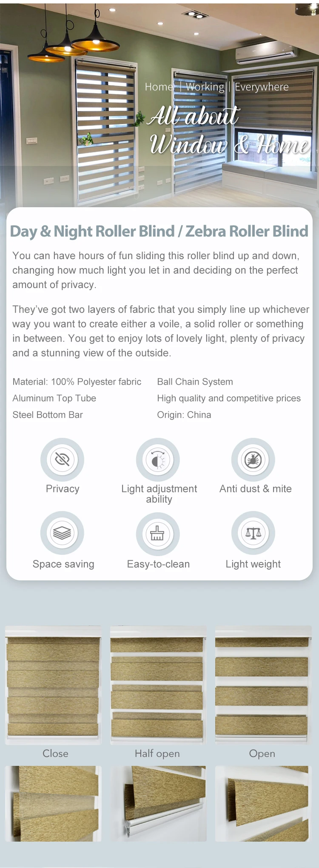Viewport: 319px width, 868px height.
Task: Click the Easy-to-clean brush icon
Action: coord(158,534)
